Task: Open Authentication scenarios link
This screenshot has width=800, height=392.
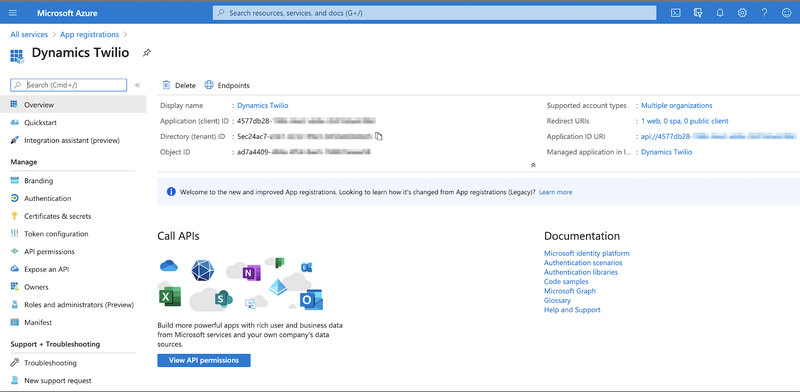Action: tap(583, 262)
